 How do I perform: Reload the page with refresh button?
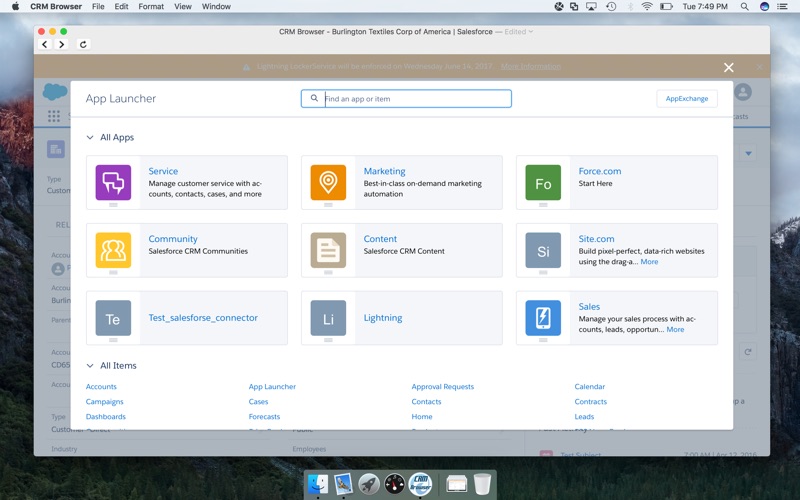tap(83, 44)
